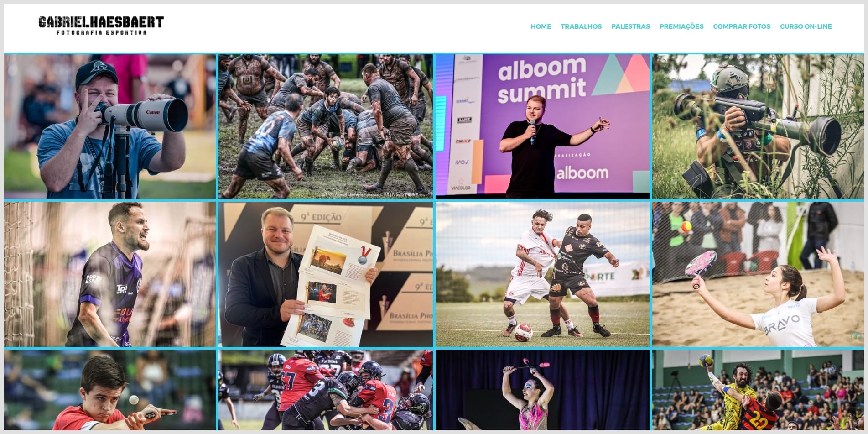Navigate to PREMIAÇÕES section
The width and height of the screenshot is (868, 434).
pos(681,26)
